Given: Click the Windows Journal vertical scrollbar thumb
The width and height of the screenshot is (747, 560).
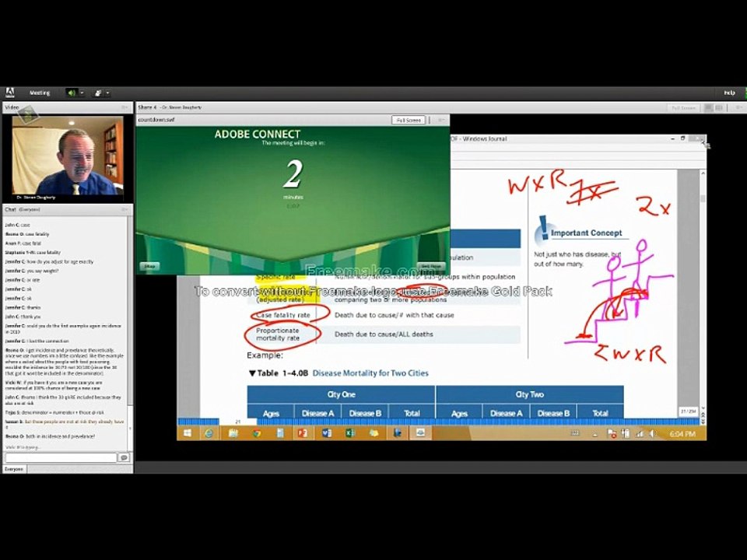Looking at the screenshot, I should [703, 198].
